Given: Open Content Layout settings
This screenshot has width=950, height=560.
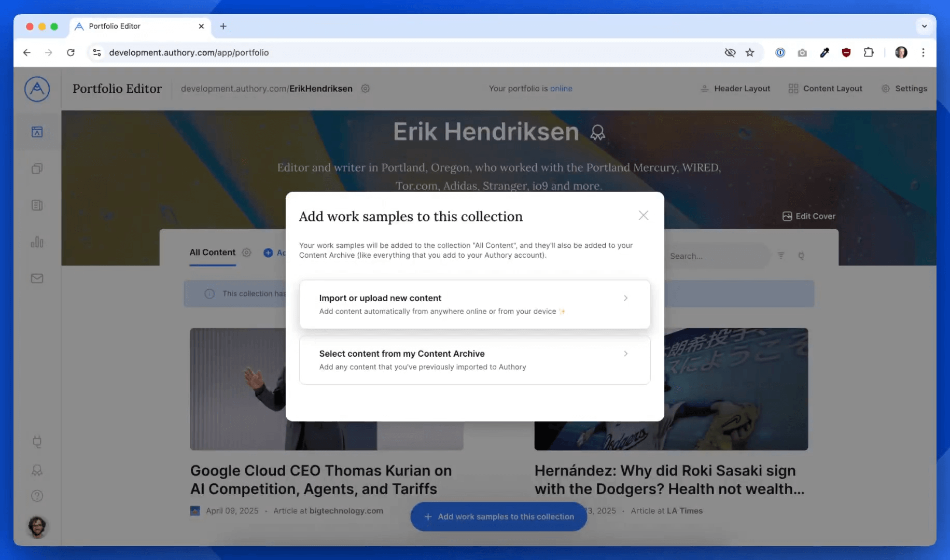Looking at the screenshot, I should point(826,89).
